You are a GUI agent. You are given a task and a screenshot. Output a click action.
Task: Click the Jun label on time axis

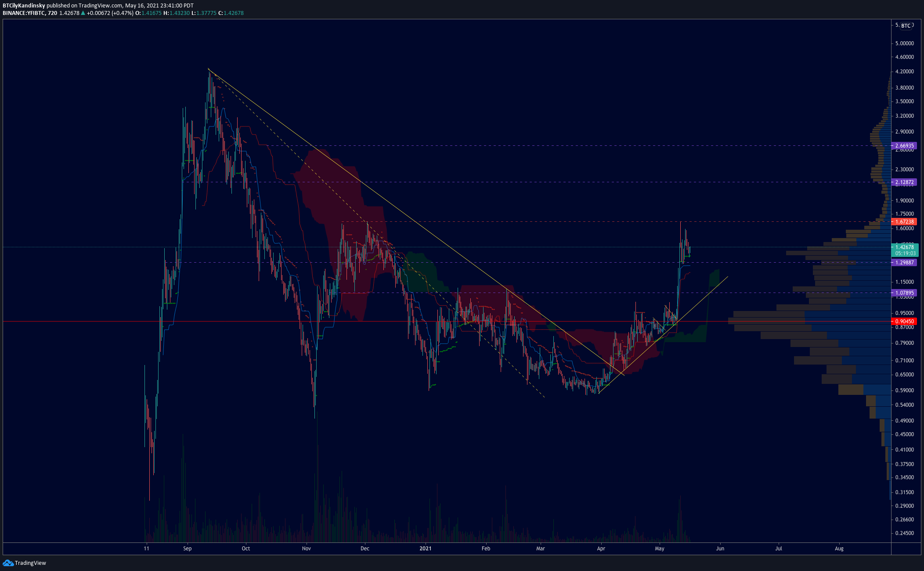720,548
